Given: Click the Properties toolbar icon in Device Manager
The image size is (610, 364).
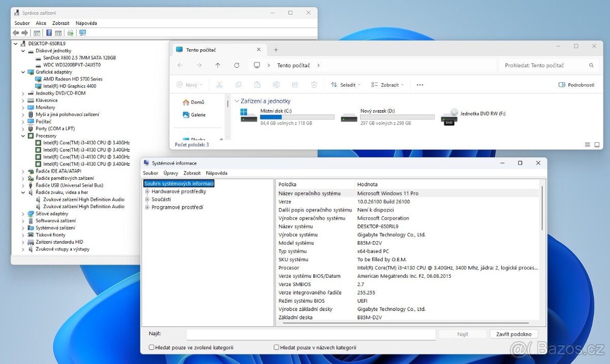Looking at the screenshot, I should pos(36,32).
